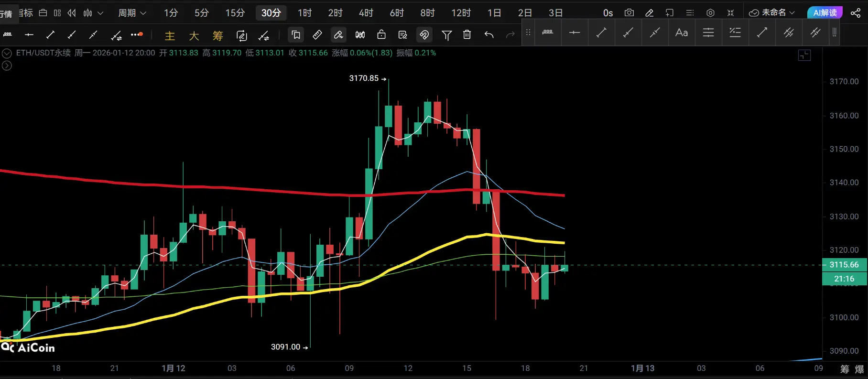Click the grid layout icon in the top bar
Screen dimensions: 868x379
[57, 13]
